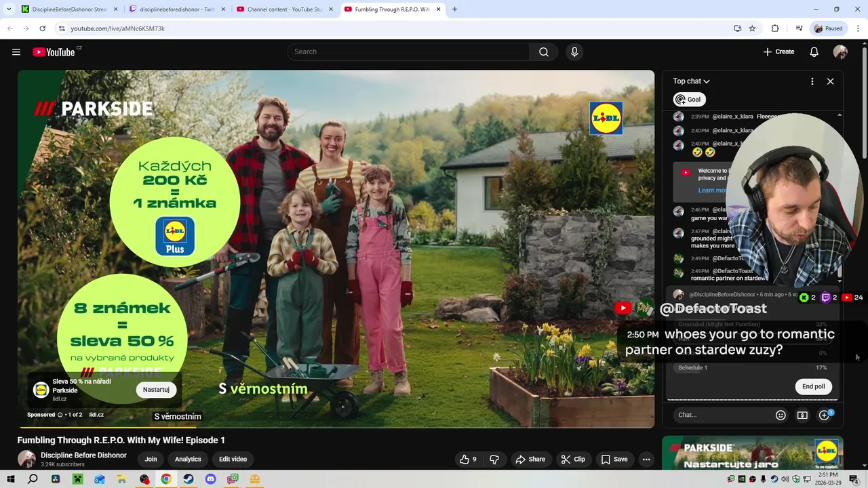This screenshot has height=488, width=868.
Task: Click the video ad progress bar
Action: tap(336, 427)
